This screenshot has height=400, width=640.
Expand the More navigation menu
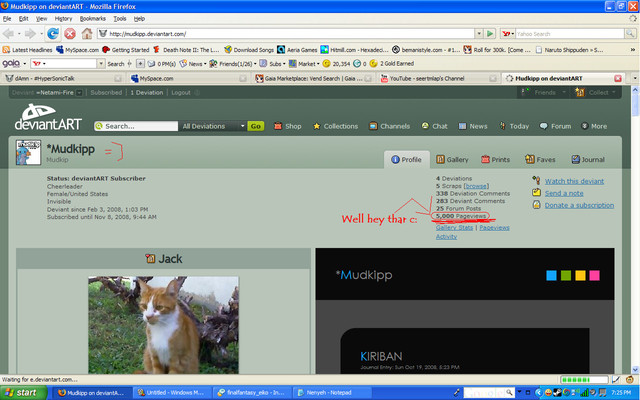pos(594,126)
